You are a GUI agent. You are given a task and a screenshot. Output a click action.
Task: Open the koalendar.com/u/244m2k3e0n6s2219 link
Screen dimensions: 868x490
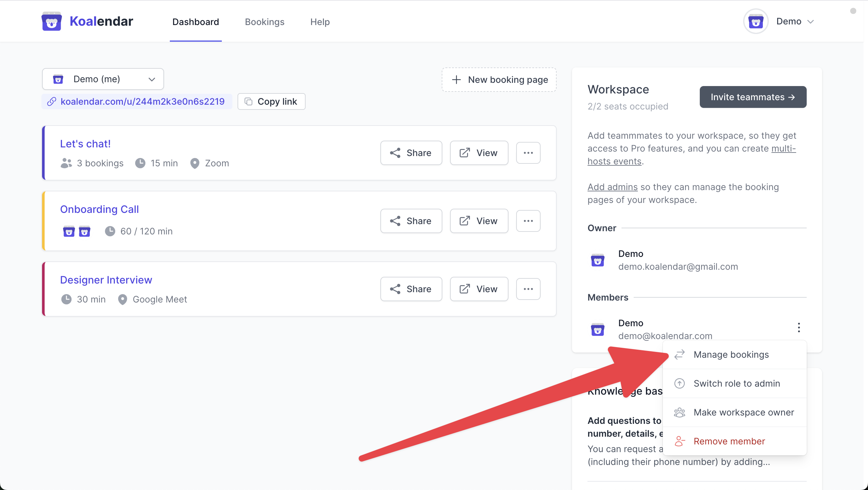click(136, 101)
